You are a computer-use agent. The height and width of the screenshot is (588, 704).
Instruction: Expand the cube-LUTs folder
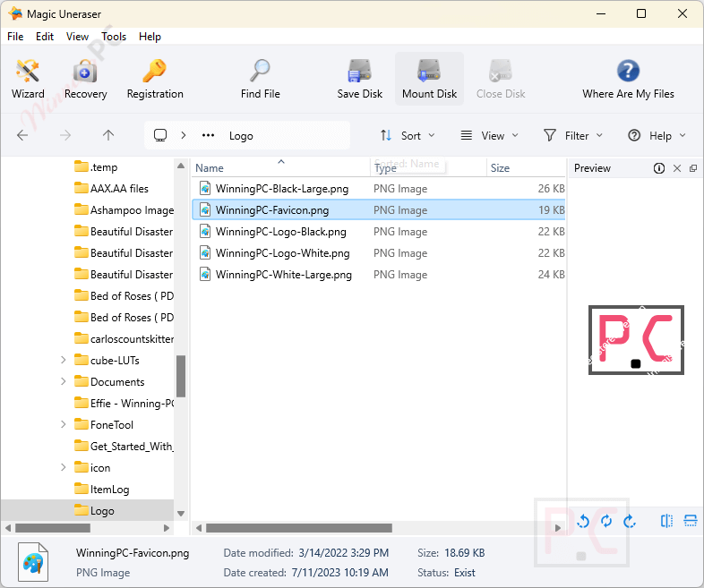click(x=64, y=360)
